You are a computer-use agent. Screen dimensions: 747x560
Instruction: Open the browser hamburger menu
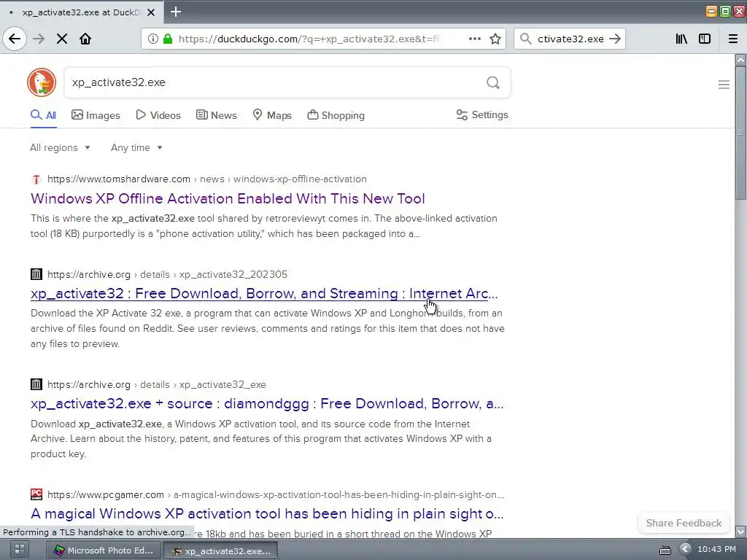(x=733, y=39)
